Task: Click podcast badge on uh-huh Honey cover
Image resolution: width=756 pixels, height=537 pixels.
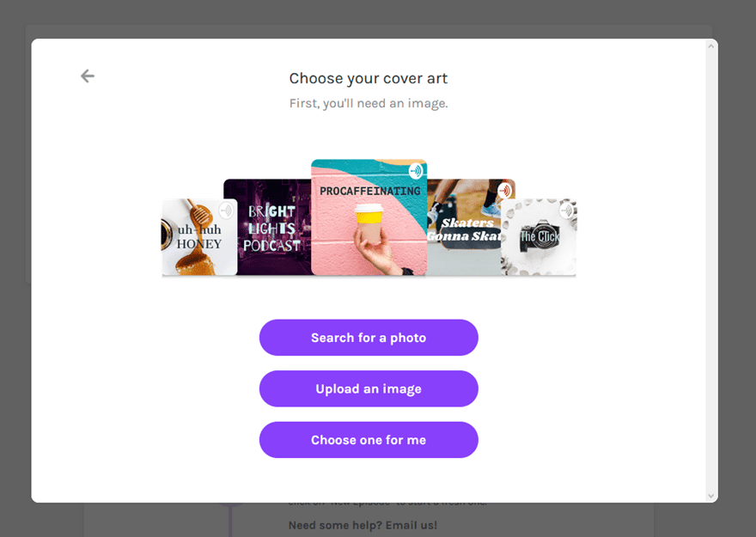Action: [x=226, y=211]
